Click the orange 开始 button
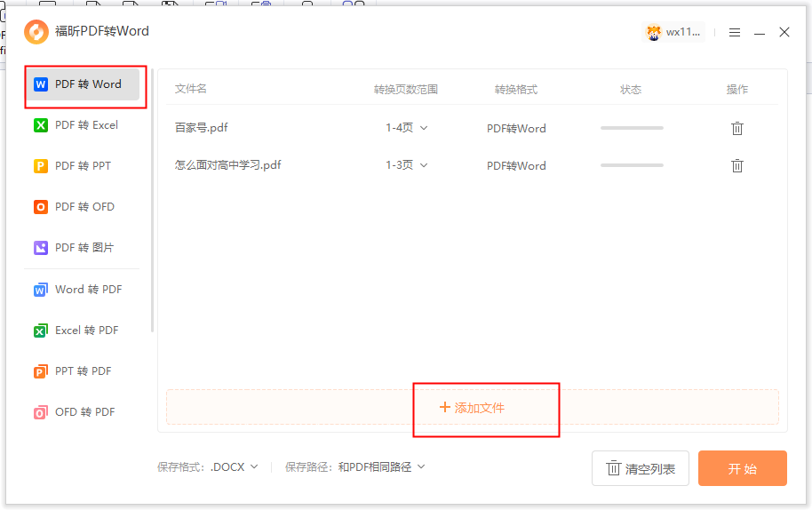This screenshot has height=510, width=812. (x=742, y=468)
